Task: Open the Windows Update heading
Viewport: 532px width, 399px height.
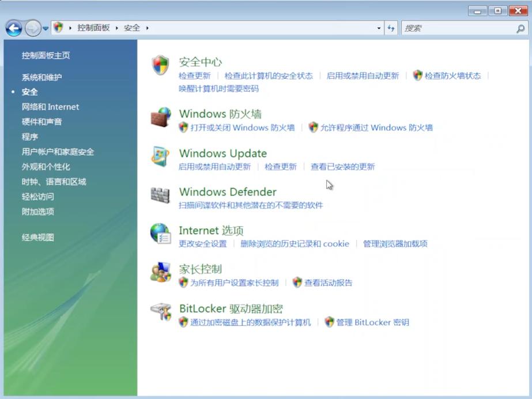Action: coord(223,153)
